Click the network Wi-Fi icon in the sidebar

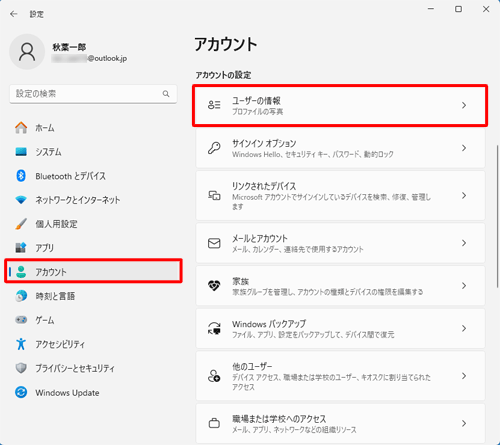(21, 200)
